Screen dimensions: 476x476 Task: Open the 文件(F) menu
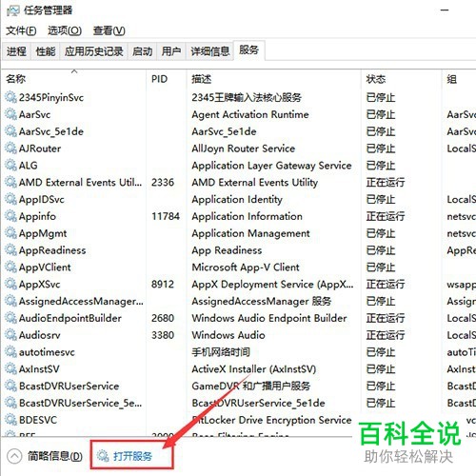click(x=21, y=30)
